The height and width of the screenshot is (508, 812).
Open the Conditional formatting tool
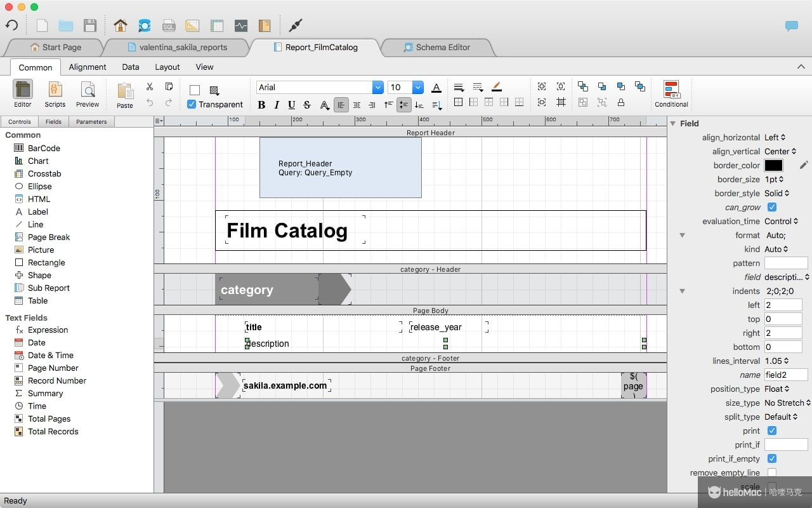tap(671, 94)
